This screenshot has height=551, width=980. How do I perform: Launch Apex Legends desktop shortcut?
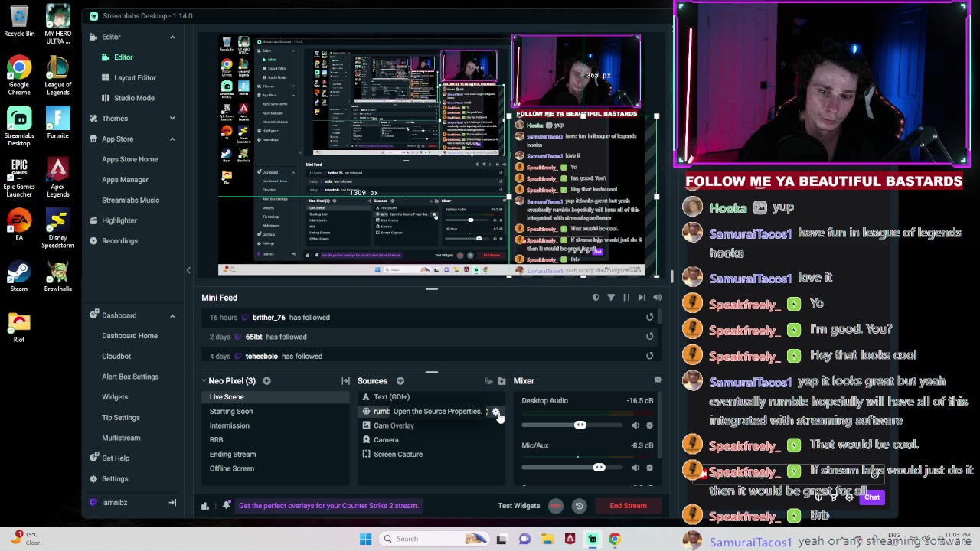[58, 178]
